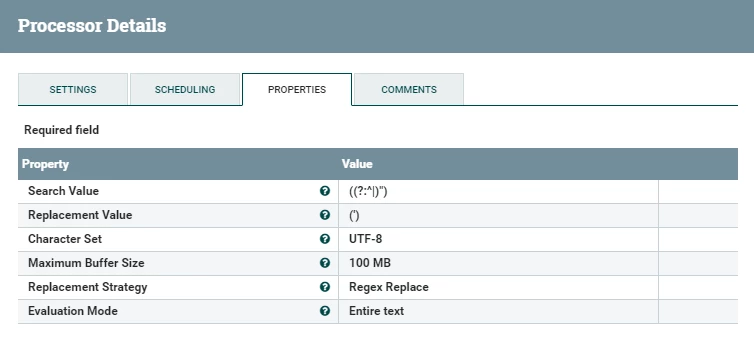The width and height of the screenshot is (754, 361).
Task: Click the Processor Details title
Action: click(92, 25)
